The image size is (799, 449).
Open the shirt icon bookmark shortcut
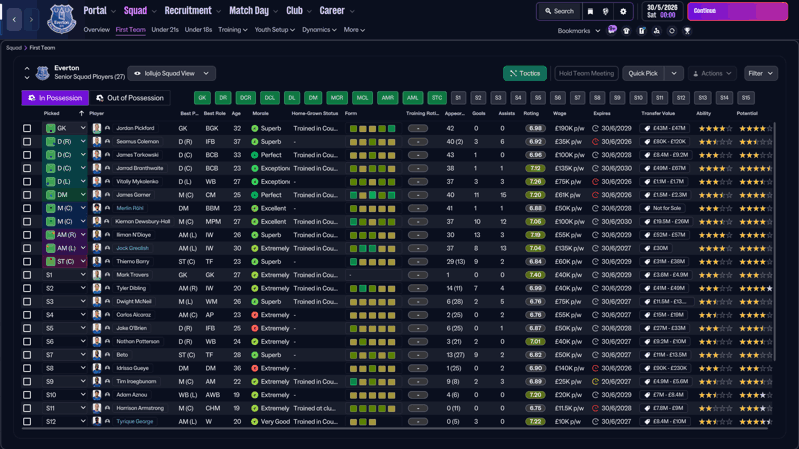pyautogui.click(x=627, y=31)
